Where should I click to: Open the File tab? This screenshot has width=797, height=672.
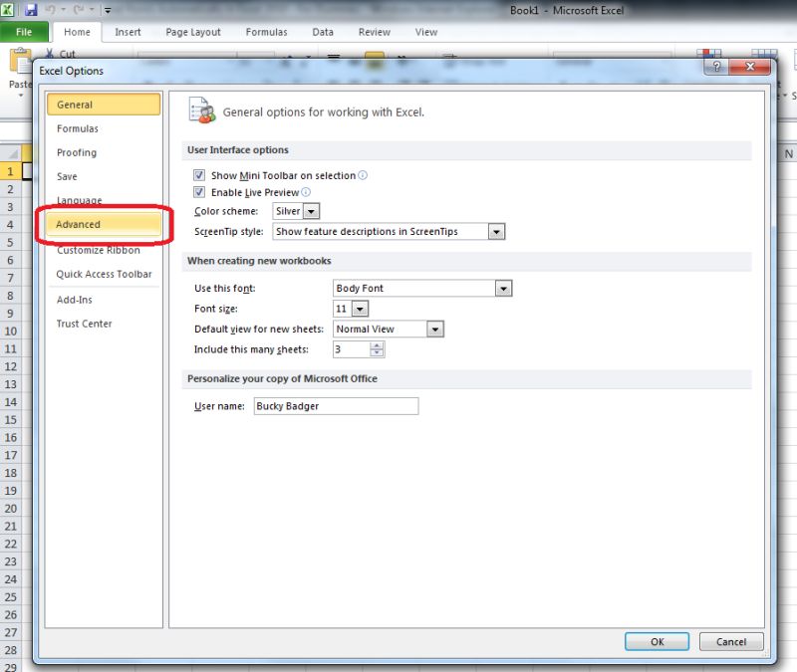[x=24, y=32]
